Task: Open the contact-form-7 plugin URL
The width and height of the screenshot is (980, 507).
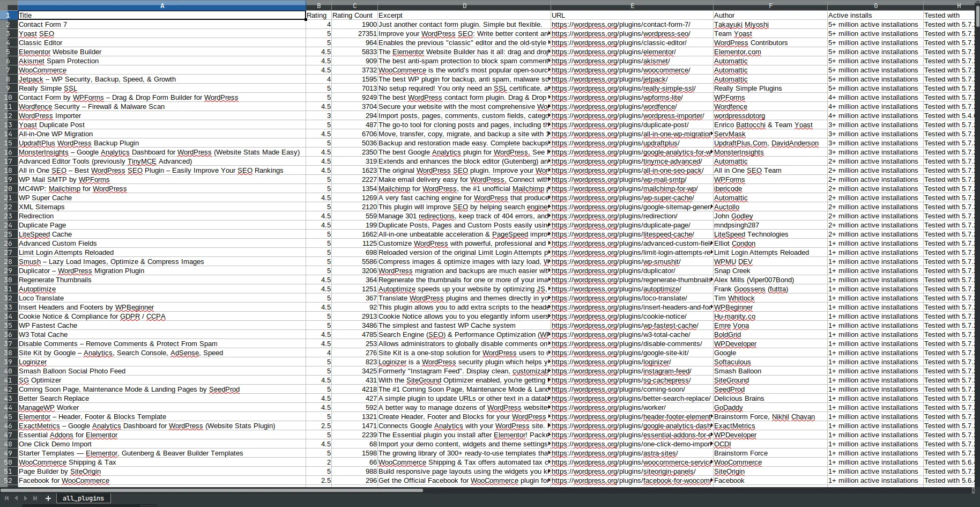Action: 621,25
